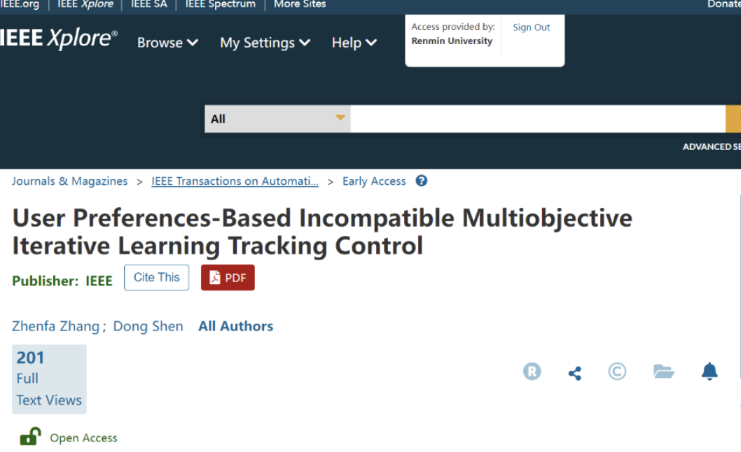Open the Rights and Permissions icon
Viewport: 741px width, 452px height.
[532, 372]
